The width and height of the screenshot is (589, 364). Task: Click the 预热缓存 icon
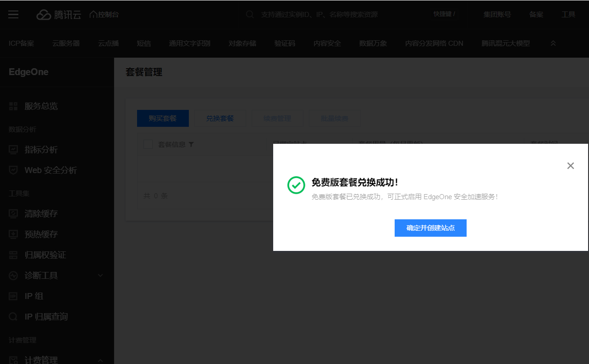(x=13, y=234)
